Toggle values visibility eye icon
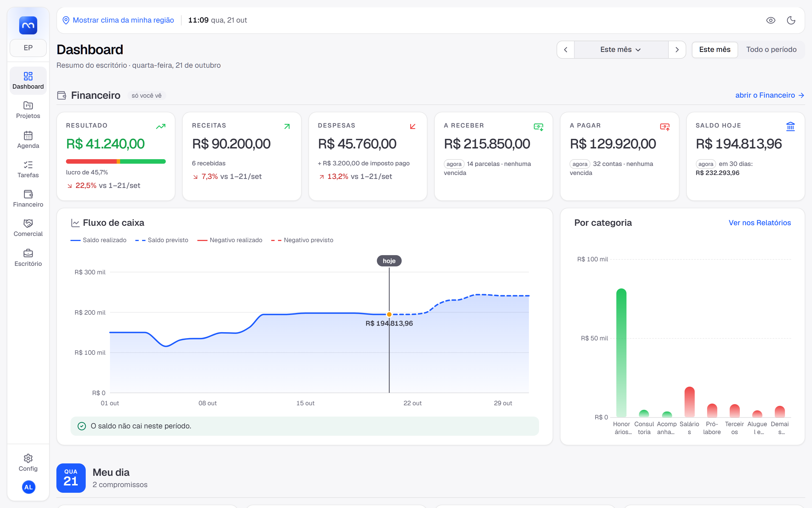This screenshot has height=508, width=812. point(771,20)
